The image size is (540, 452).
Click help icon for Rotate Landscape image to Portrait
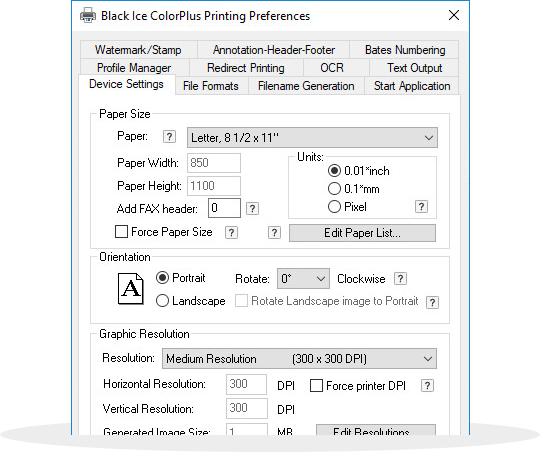pyautogui.click(x=433, y=302)
